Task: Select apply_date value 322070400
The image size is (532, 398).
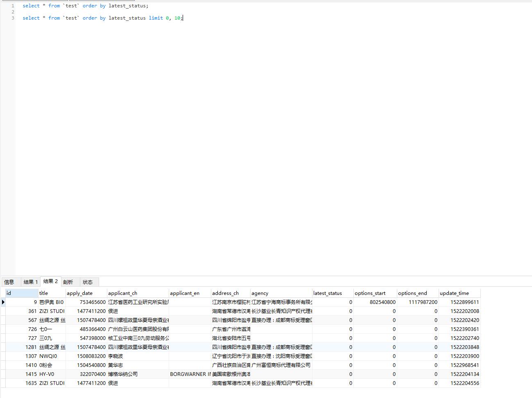Action: click(86, 374)
